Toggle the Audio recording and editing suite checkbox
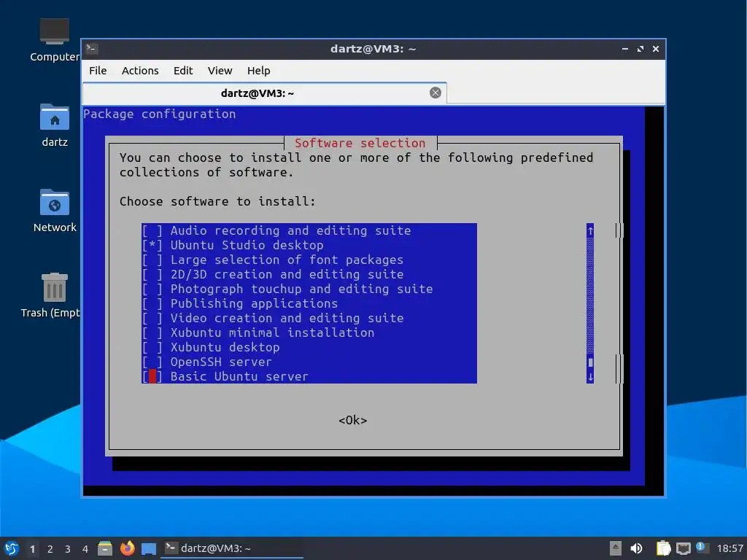This screenshot has width=747, height=560. point(152,231)
